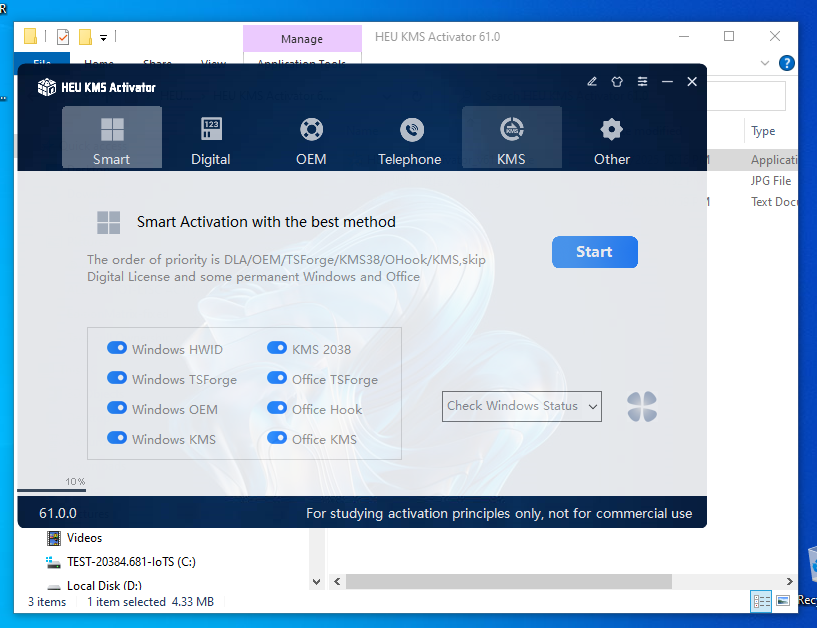Click the Properties checkmark icon in quick access toolbar
The image size is (817, 628).
pyautogui.click(x=63, y=37)
